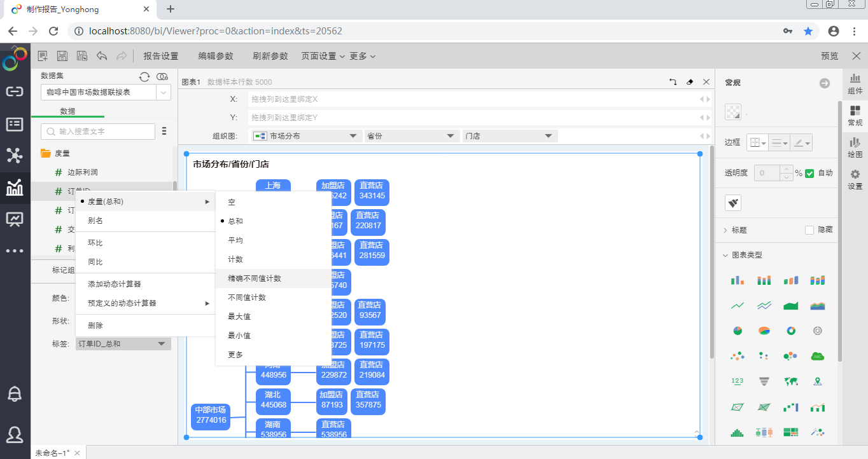Select the 总和 aggregation radio option
This screenshot has width=868, height=459.
pos(237,221)
